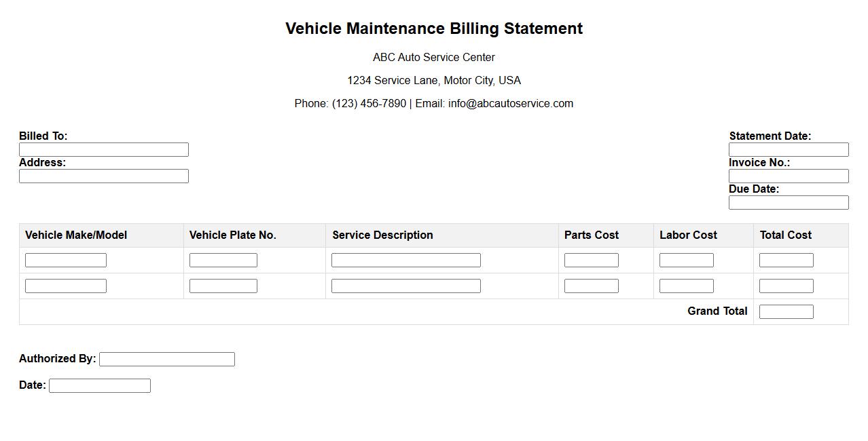Image resolution: width=868 pixels, height=441 pixels.
Task: Click the Invoice No. input box
Action: pos(789,176)
